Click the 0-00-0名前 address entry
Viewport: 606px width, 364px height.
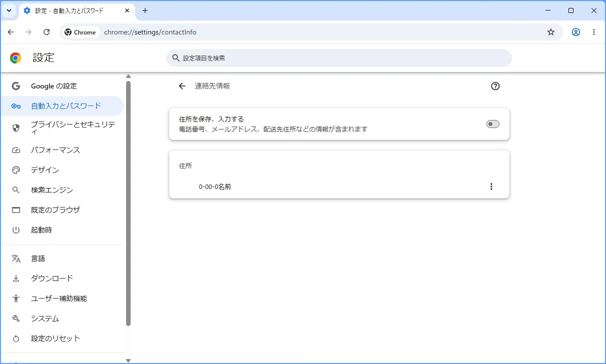point(339,186)
